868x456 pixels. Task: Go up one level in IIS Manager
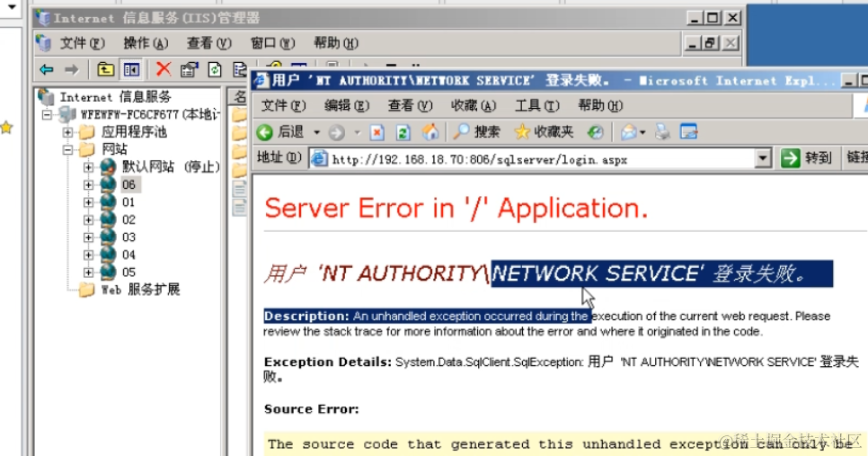[x=105, y=69]
